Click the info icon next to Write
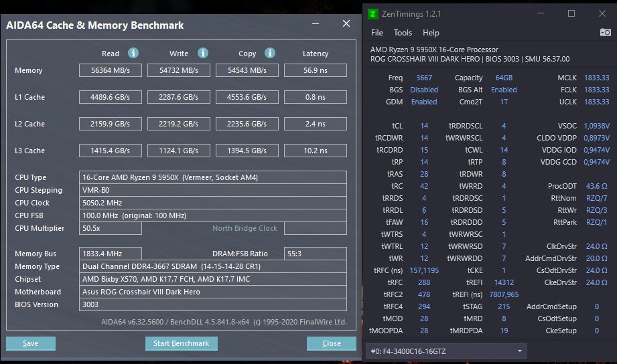Image resolution: width=617 pixels, height=364 pixels. [203, 53]
